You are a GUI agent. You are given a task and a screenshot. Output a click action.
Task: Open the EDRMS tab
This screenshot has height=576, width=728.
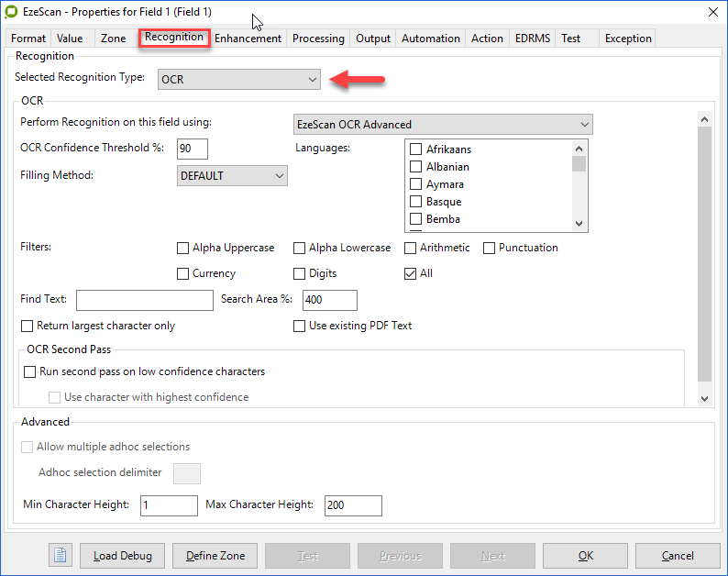[x=532, y=39]
